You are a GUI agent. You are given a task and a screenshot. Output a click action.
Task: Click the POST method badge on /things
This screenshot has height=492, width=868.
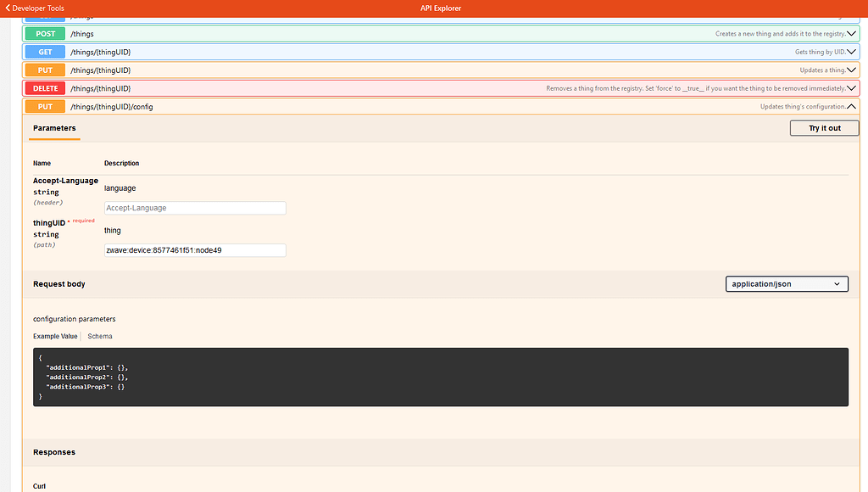point(44,33)
